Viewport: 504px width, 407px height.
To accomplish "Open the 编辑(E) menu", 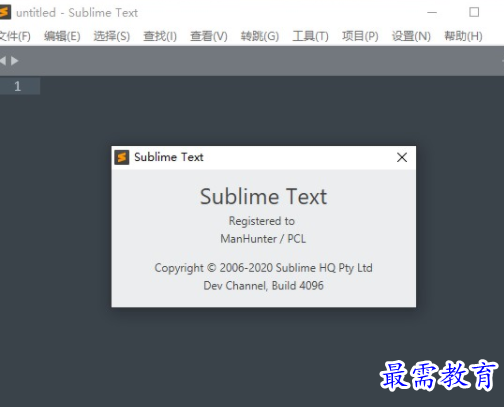I will pyautogui.click(x=62, y=36).
